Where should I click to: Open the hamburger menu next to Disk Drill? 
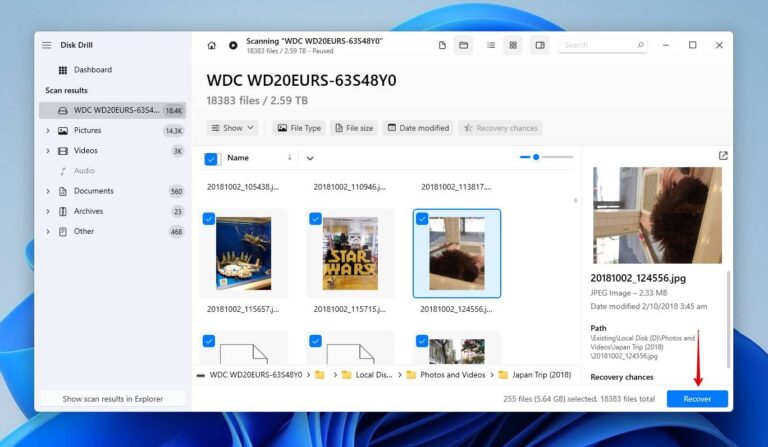coord(46,45)
